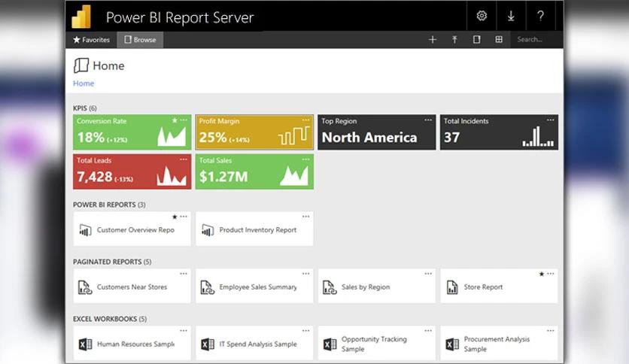629x364 pixels.
Task: Click the Excel icon for IT Spend Analysis
Action: point(208,344)
